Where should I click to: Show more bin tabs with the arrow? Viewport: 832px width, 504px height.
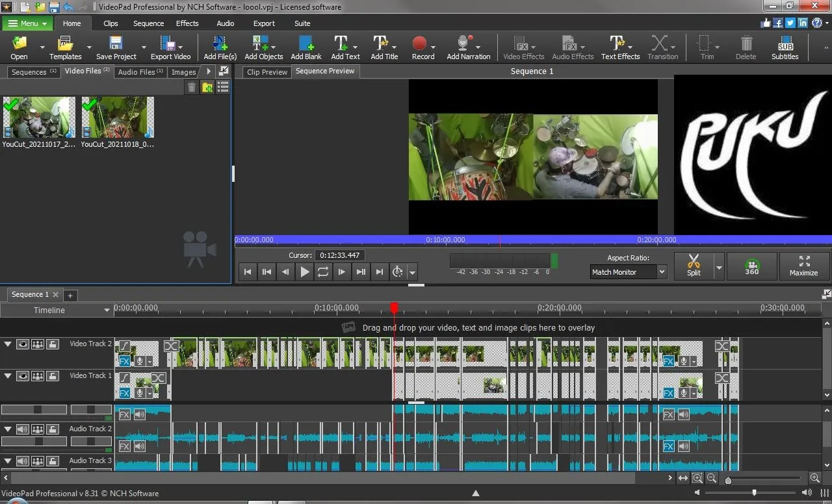point(209,71)
